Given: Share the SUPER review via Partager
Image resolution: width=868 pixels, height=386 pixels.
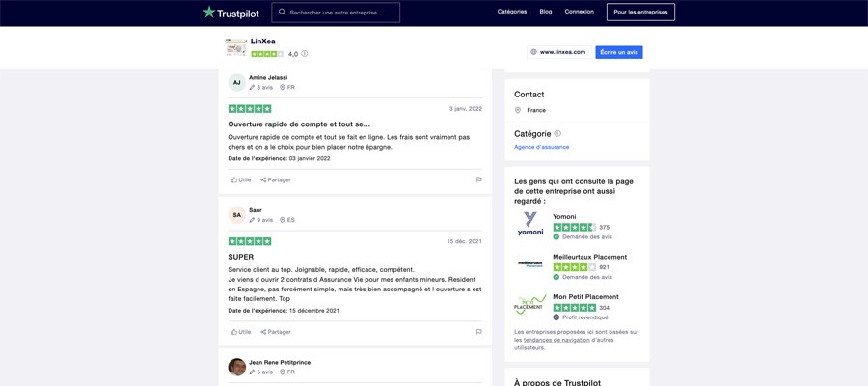Looking at the screenshot, I should pos(276,332).
